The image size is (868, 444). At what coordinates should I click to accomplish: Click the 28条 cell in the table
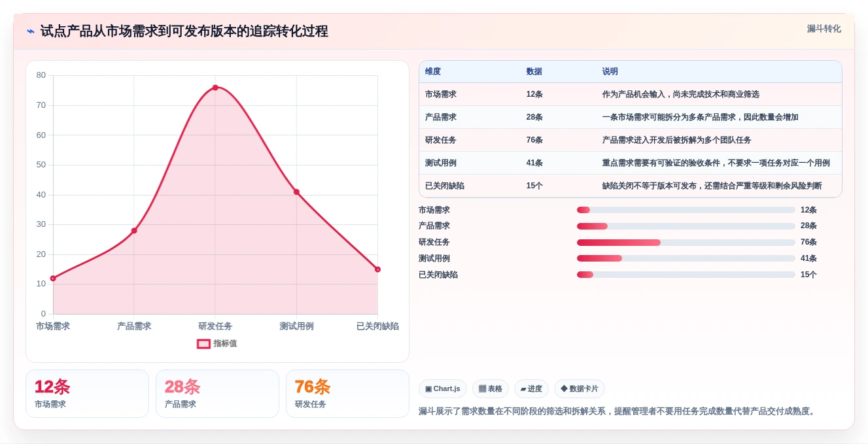point(534,117)
